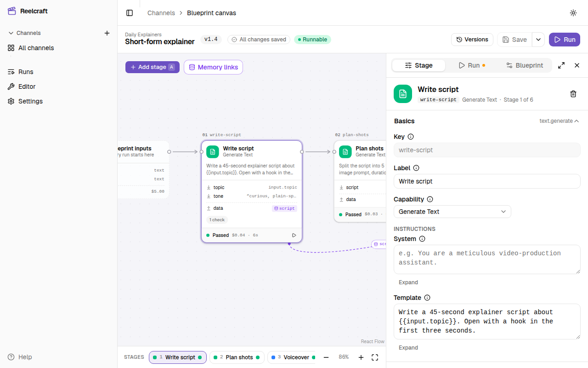Collapse the Basics section via text.generate
The image size is (588, 368).
559,121
